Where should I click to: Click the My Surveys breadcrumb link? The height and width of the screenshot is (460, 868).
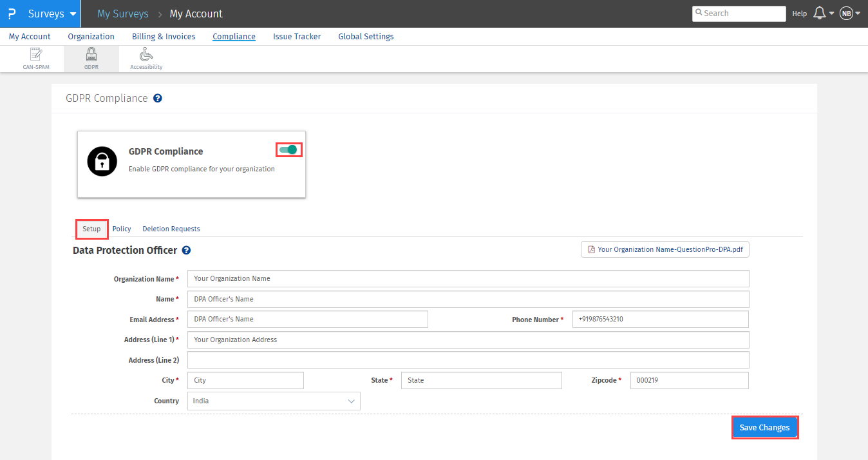[122, 14]
